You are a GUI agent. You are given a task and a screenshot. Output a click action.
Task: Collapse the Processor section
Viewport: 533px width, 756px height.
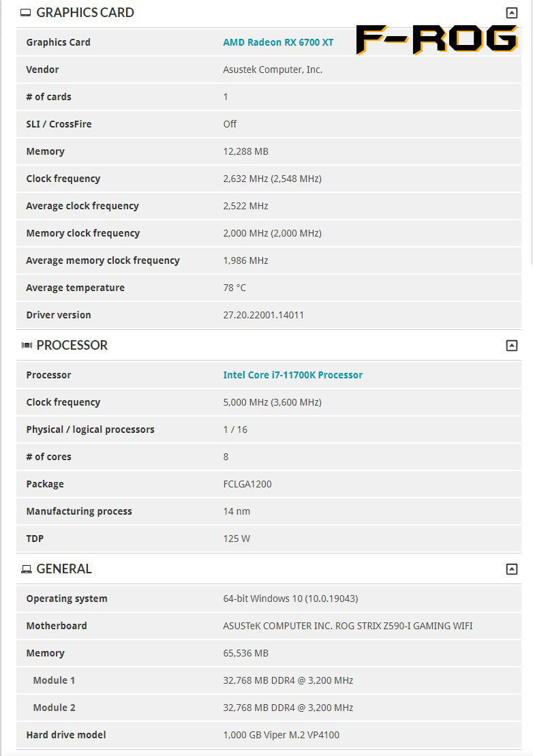pyautogui.click(x=511, y=346)
